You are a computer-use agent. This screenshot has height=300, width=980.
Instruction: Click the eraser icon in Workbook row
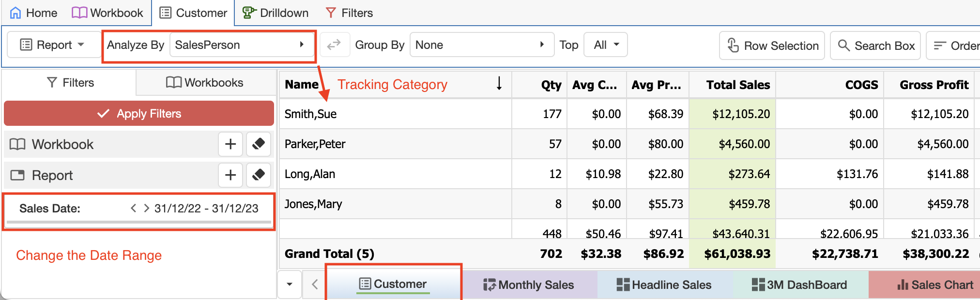pyautogui.click(x=259, y=144)
